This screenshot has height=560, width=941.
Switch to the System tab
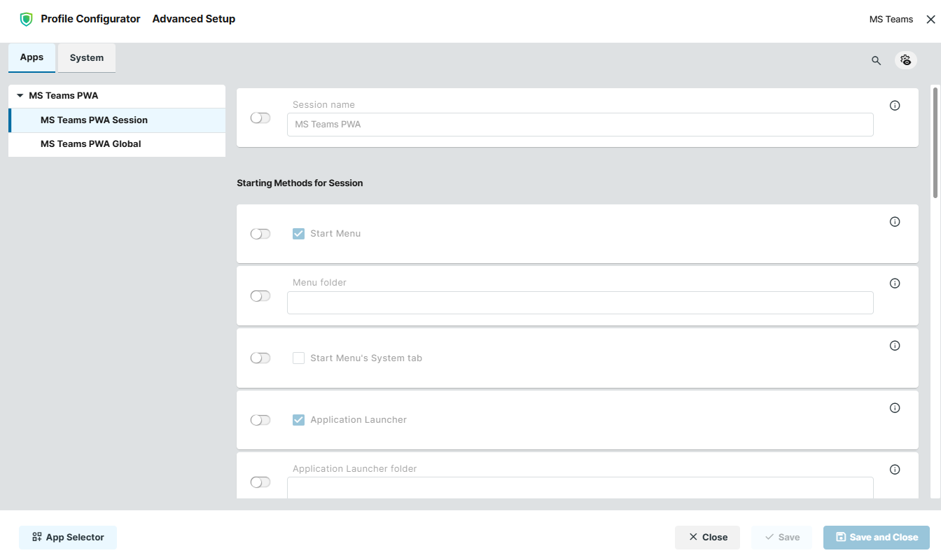point(87,58)
